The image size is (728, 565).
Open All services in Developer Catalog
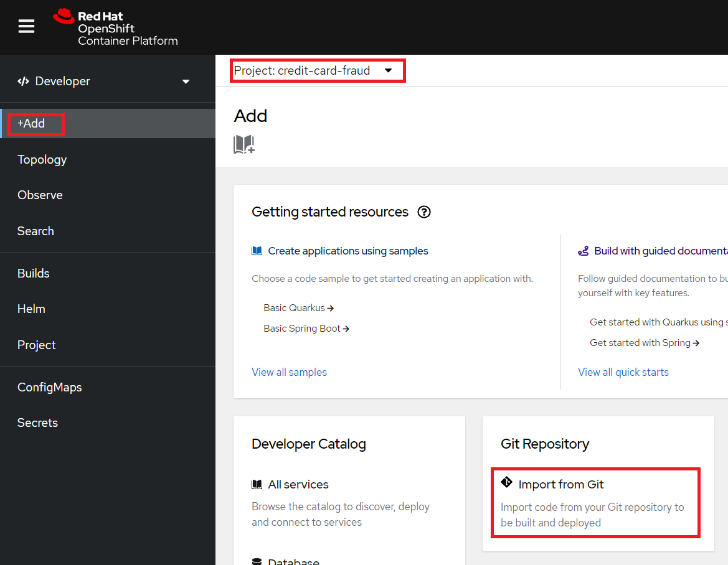[298, 484]
